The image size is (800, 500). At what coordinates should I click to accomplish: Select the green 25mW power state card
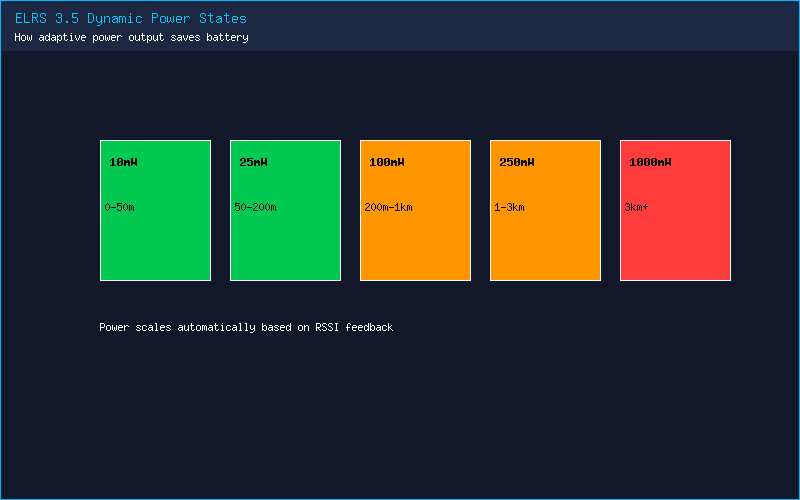click(x=285, y=210)
